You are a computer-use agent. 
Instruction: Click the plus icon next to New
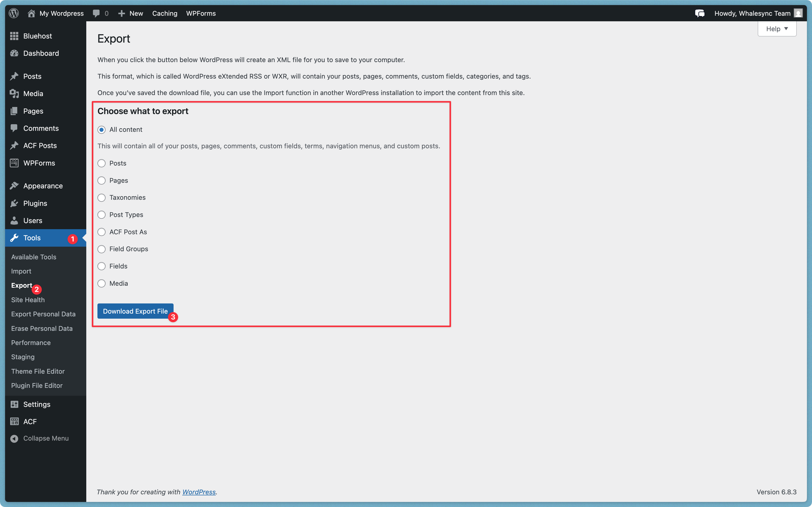tap(122, 13)
